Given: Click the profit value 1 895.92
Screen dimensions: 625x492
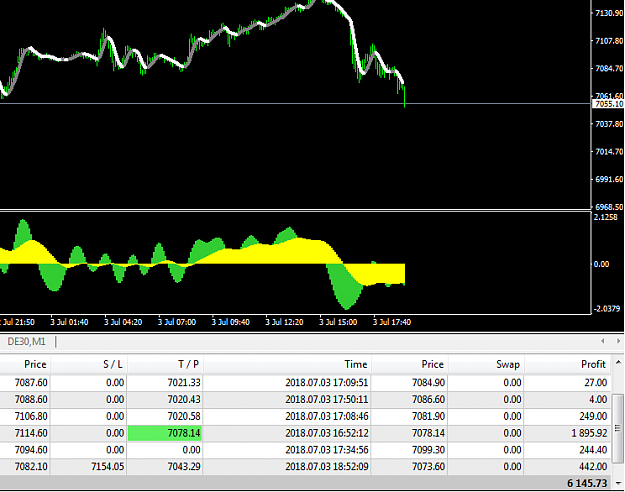Looking at the screenshot, I should tap(589, 433).
